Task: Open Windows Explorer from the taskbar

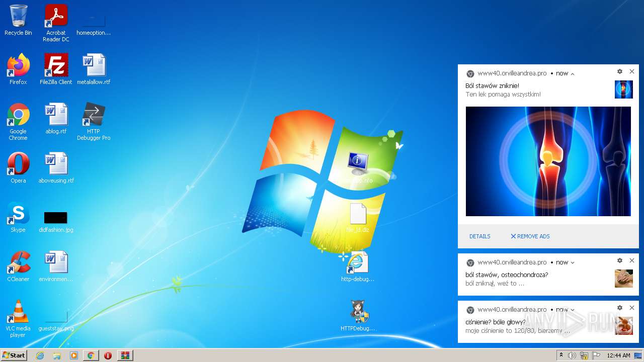Action: 57,355
